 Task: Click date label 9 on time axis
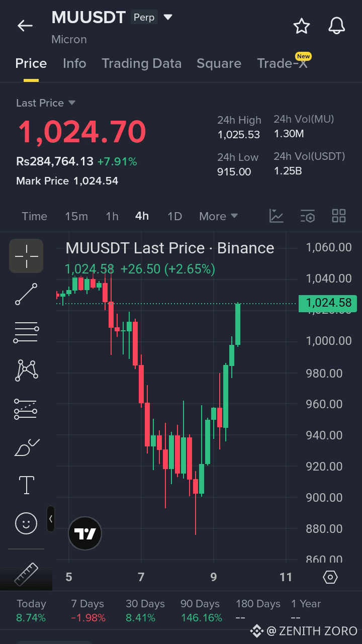point(214,577)
